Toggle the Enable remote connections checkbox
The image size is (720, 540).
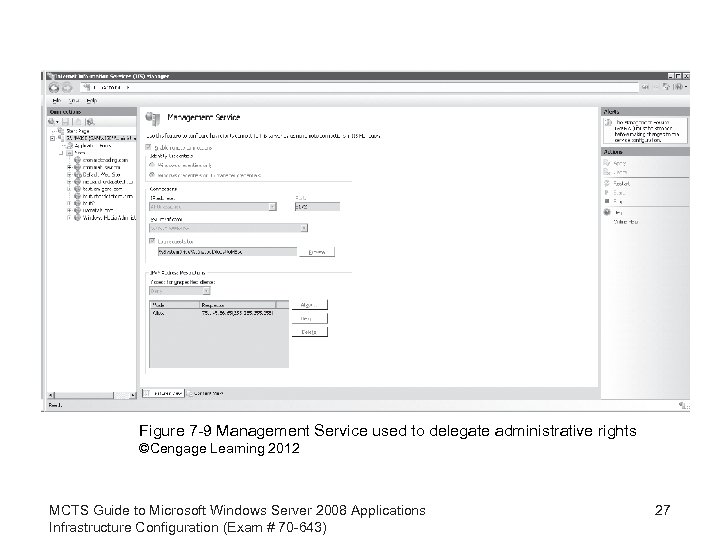(148, 147)
